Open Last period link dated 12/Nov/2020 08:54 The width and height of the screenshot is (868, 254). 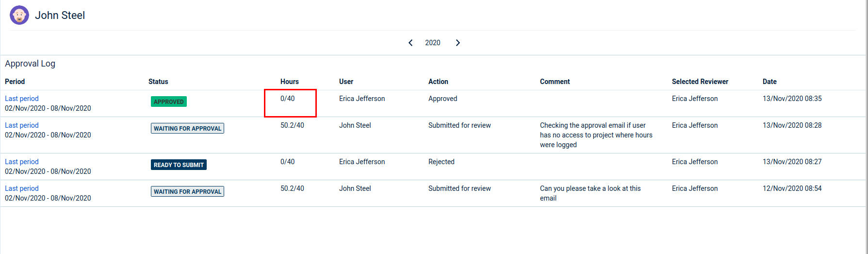[22, 188]
